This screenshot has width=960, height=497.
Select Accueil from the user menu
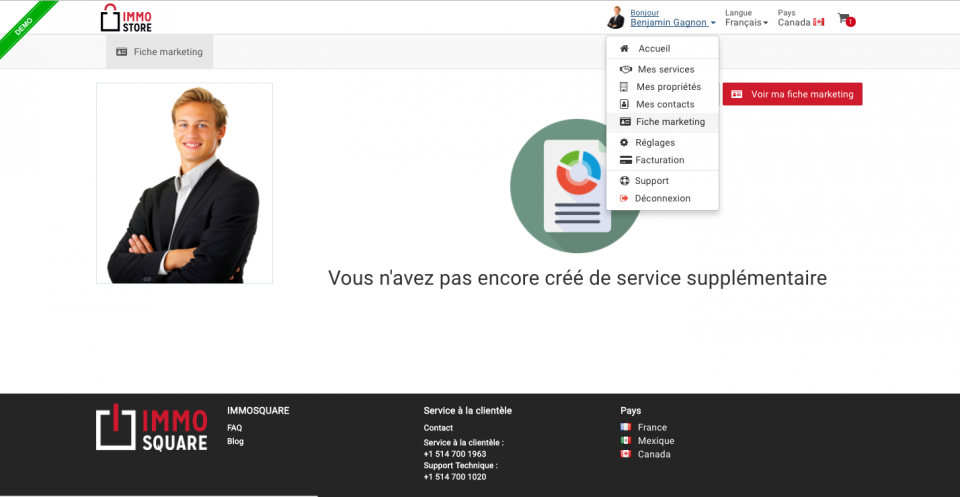(x=662, y=48)
